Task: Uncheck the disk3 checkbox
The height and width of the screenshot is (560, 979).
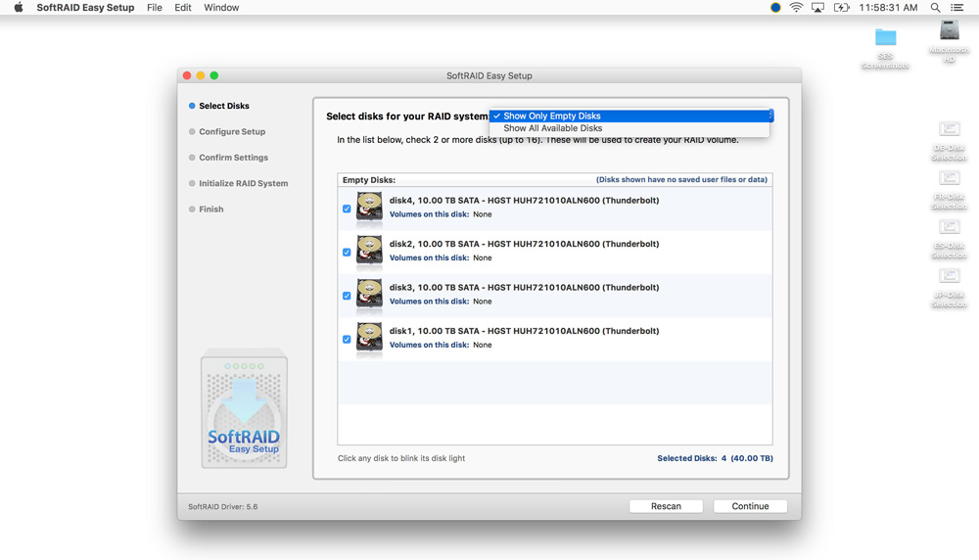Action: 347,296
